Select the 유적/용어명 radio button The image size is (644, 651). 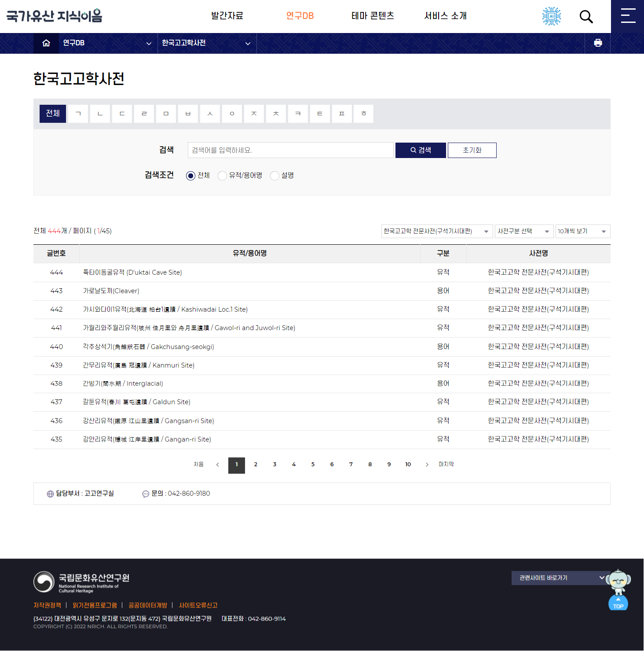[222, 176]
